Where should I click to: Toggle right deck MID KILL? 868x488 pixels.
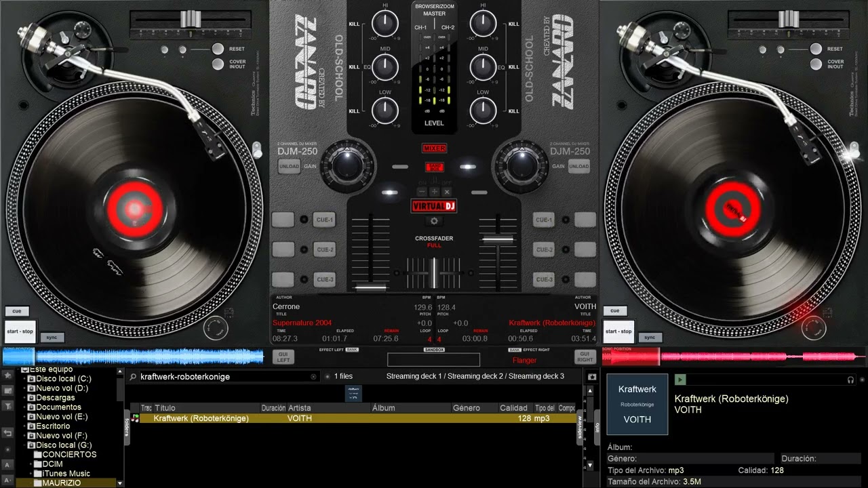click(x=513, y=67)
